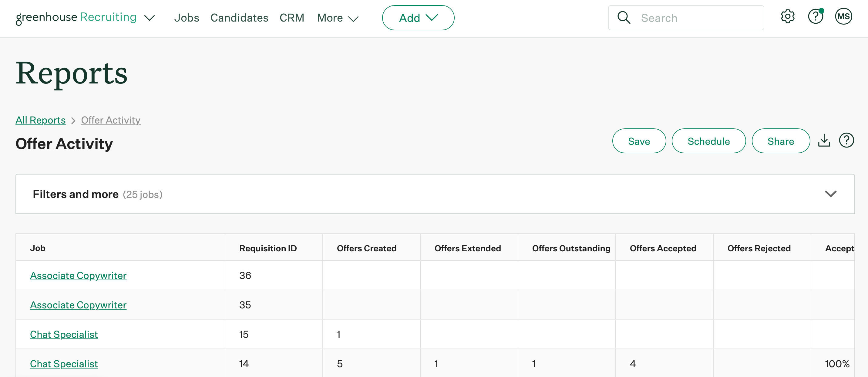The height and width of the screenshot is (377, 868).
Task: Open the Candidates section
Action: click(x=239, y=18)
